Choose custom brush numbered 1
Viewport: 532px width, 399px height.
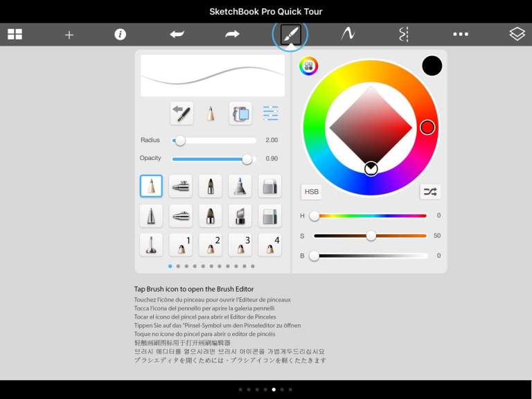click(x=181, y=245)
